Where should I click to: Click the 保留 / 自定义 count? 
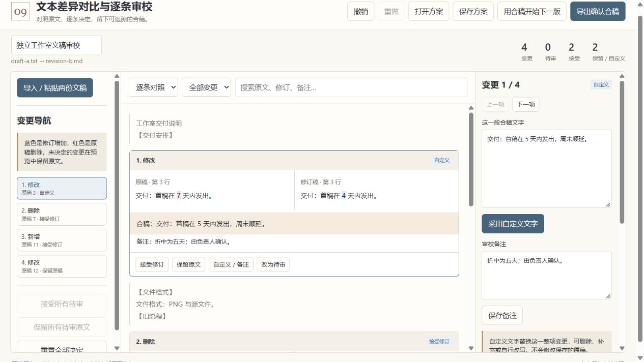(608, 51)
